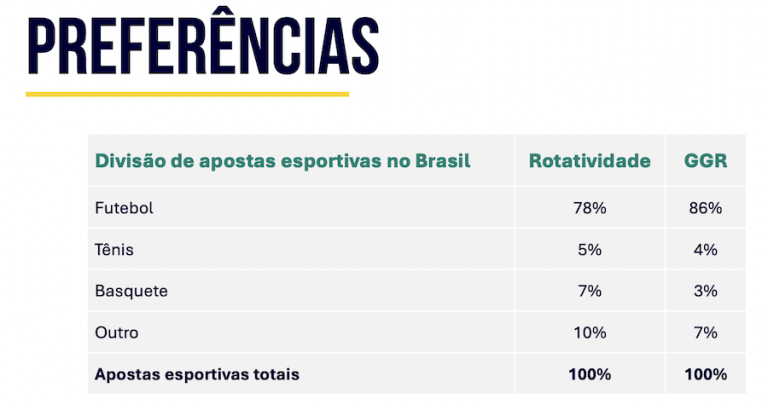This screenshot has width=768, height=405.
Task: Click Futebol's 86% GGR cell
Action: pos(705,208)
